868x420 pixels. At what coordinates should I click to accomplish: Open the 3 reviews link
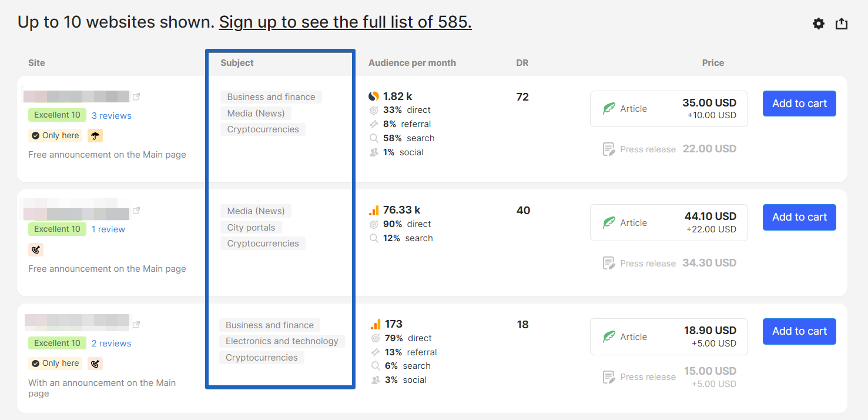click(112, 116)
